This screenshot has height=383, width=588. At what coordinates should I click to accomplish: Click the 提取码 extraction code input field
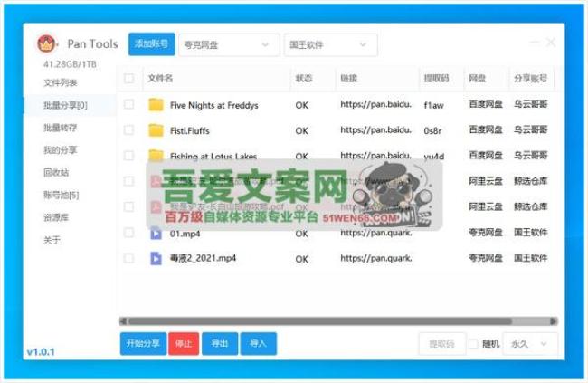point(442,343)
